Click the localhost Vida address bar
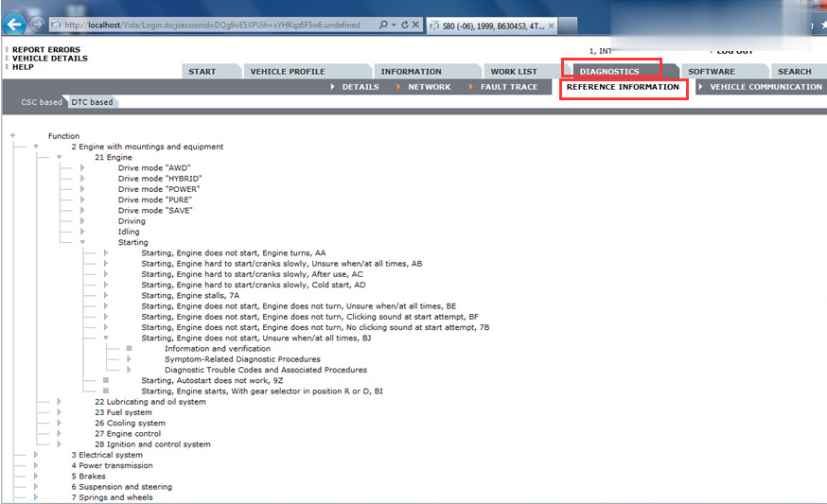827x504 pixels. [x=213, y=25]
